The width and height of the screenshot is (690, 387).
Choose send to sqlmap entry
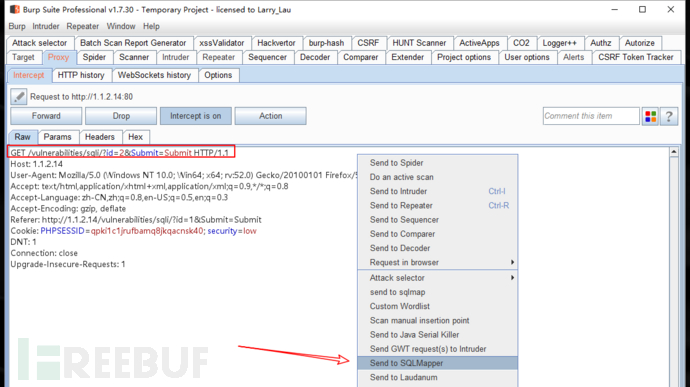(437, 292)
